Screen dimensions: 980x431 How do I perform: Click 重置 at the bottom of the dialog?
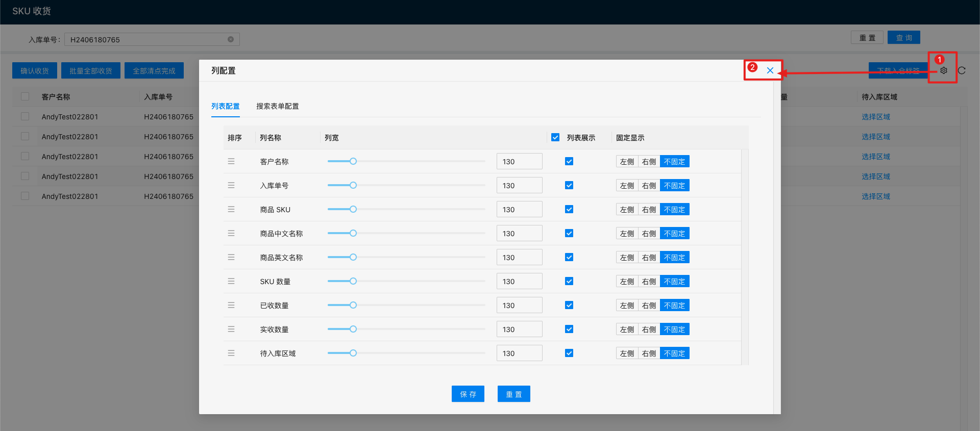pos(513,394)
